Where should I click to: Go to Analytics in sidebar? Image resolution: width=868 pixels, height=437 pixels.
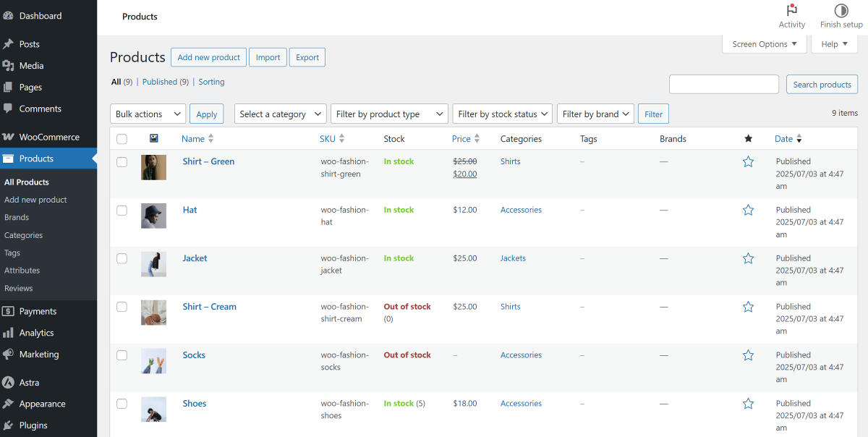click(x=36, y=333)
